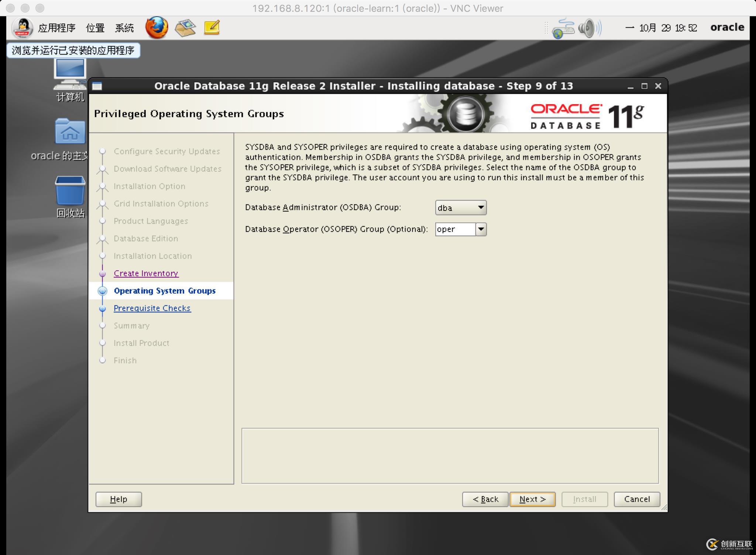Image resolution: width=756 pixels, height=555 pixels.
Task: Select Operating System Groups step
Action: tap(165, 291)
